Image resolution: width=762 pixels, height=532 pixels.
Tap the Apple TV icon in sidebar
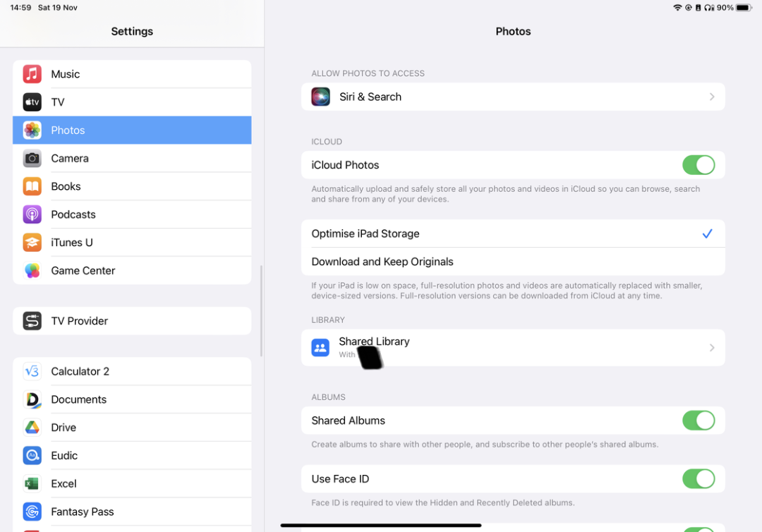tap(32, 102)
